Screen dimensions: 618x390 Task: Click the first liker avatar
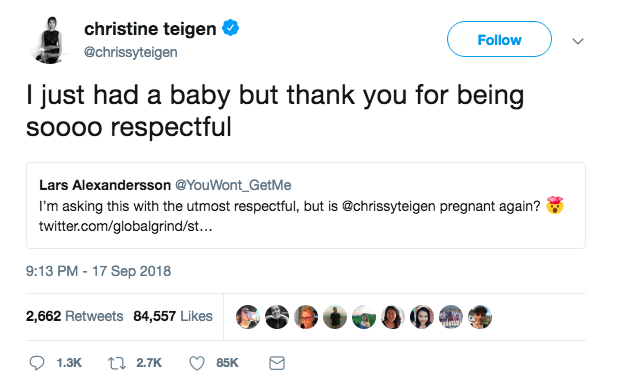(248, 317)
